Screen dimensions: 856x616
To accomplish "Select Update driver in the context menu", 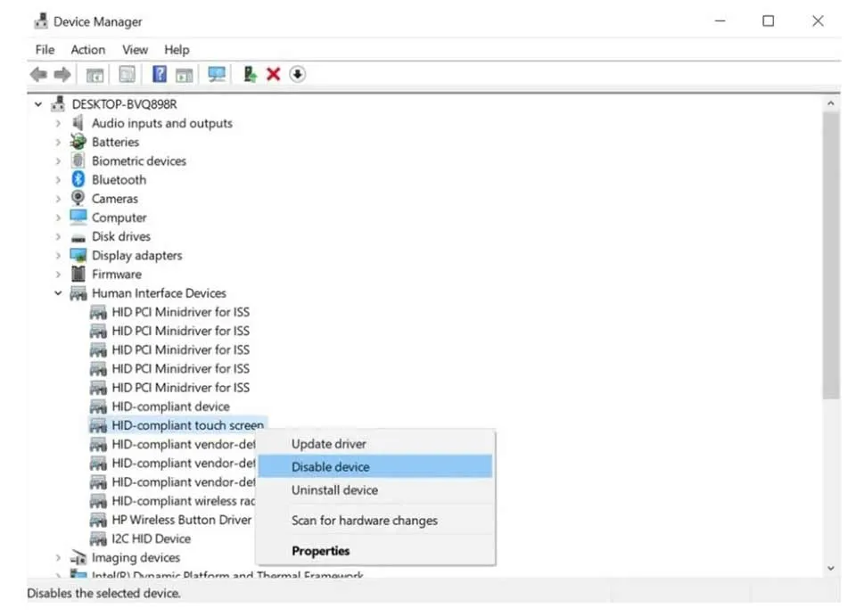I will [329, 443].
